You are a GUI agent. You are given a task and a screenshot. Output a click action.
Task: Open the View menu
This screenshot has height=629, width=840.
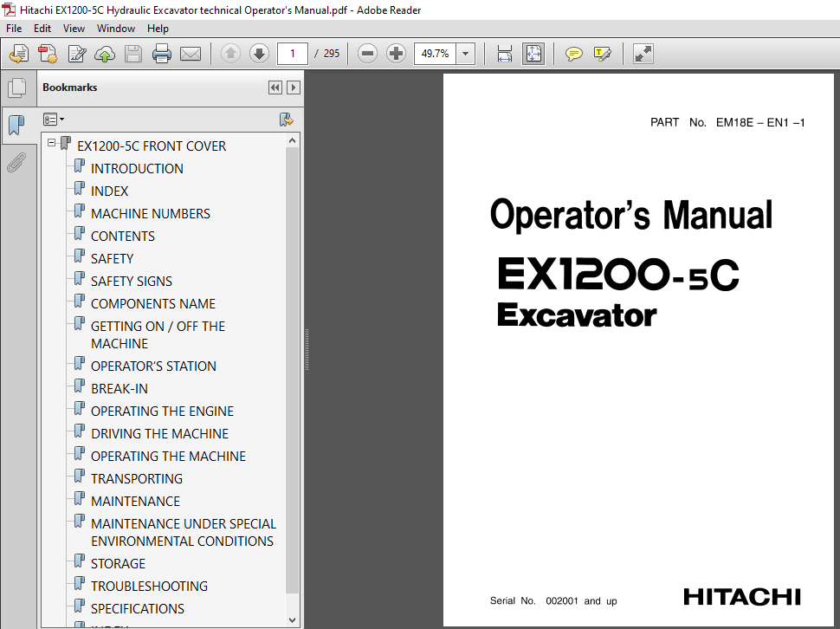point(74,29)
